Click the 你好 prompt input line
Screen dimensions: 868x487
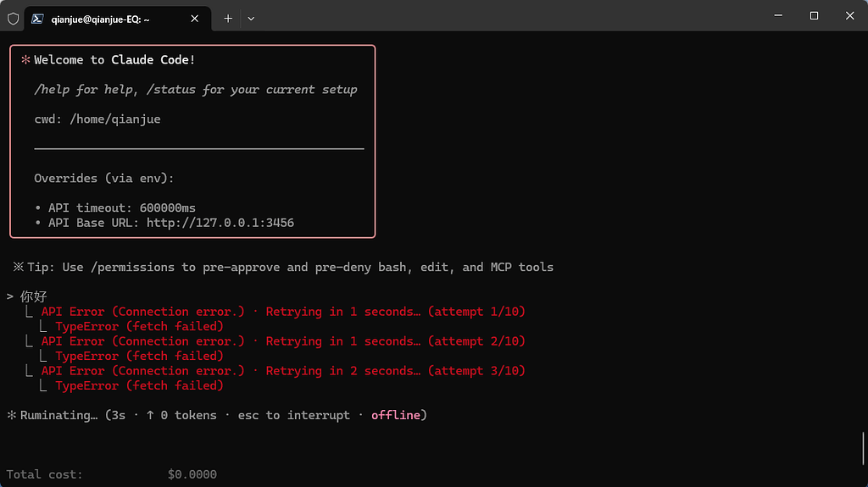27,296
